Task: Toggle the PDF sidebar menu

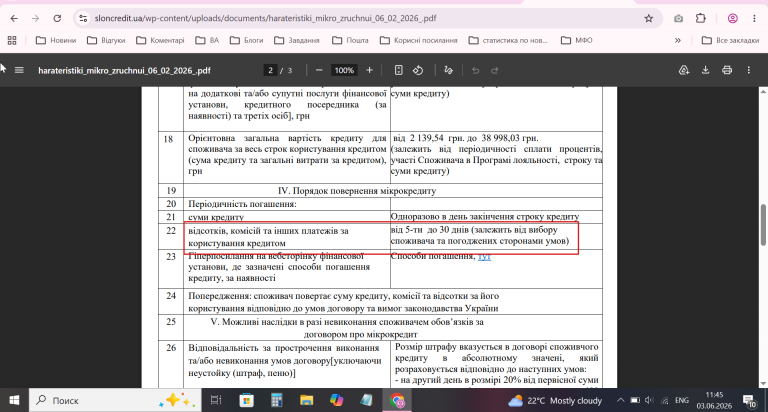Action: click(19, 70)
